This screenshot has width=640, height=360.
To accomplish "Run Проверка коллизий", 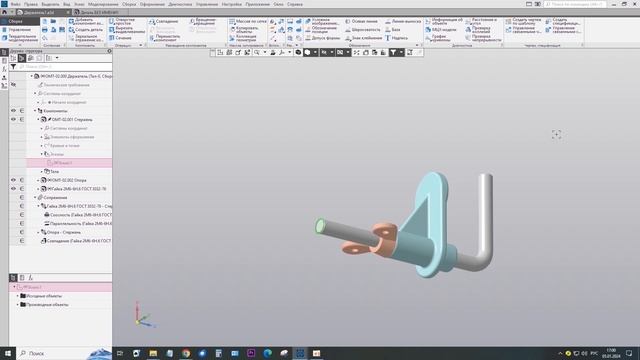I will (x=478, y=30).
